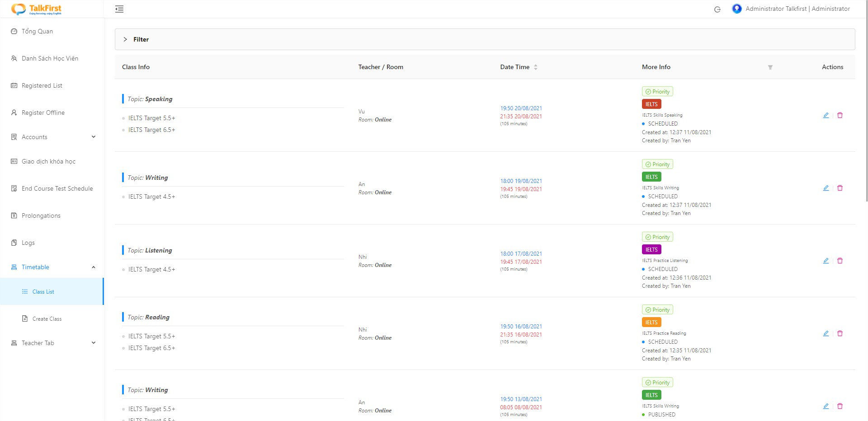Click the Tổng Quan dashboard icon
The width and height of the screenshot is (868, 421).
[x=14, y=31]
